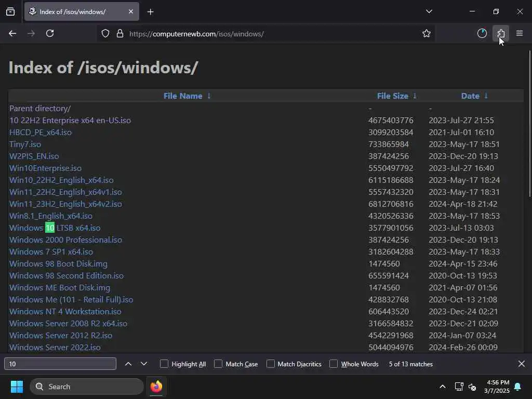
Task: Enable Match Diacritics checkbox
Action: pos(270,364)
